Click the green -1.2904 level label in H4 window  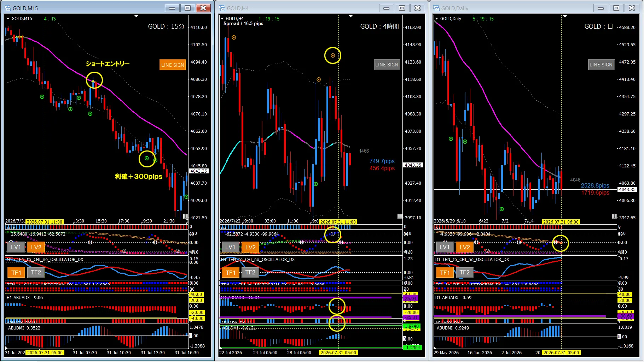pos(412,348)
